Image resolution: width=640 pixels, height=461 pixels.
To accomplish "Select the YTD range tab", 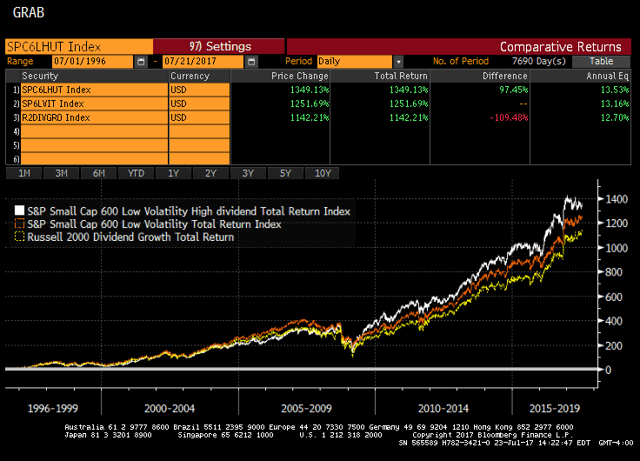I will pyautogui.click(x=136, y=173).
